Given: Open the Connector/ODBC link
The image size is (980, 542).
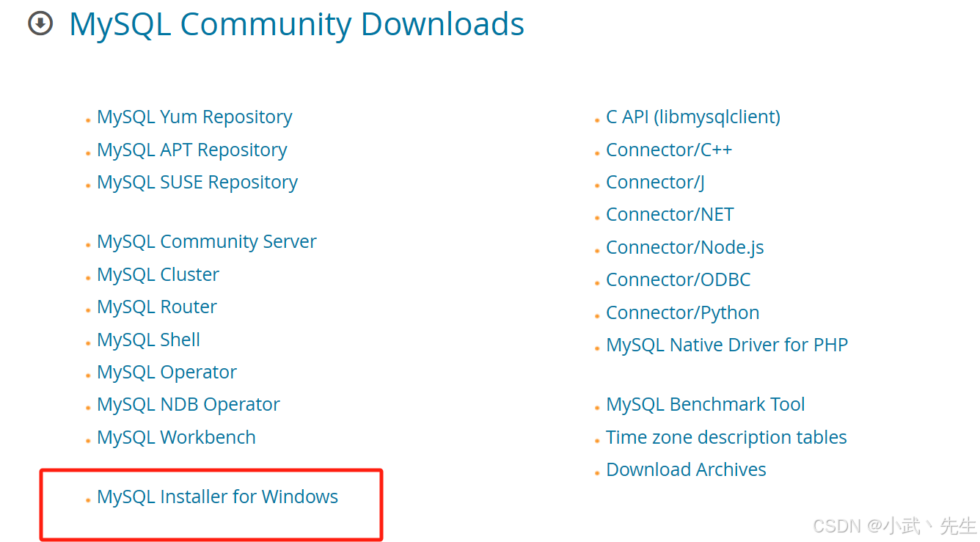Looking at the screenshot, I should 679,279.
